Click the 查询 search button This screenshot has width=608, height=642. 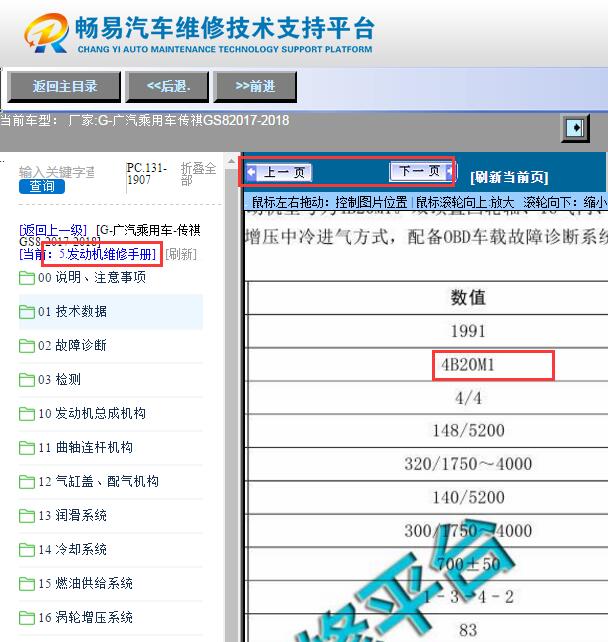pos(42,186)
